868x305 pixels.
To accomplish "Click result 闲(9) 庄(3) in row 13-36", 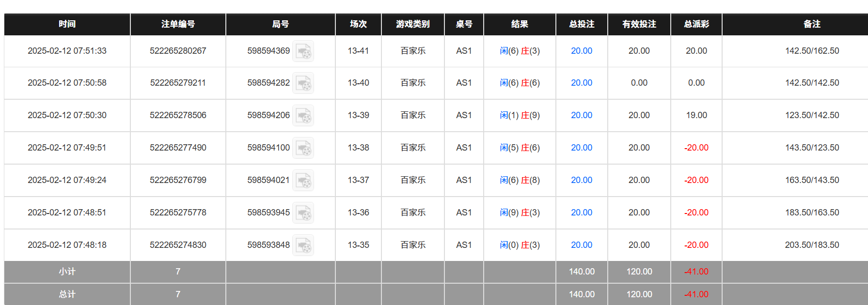I will (x=520, y=213).
